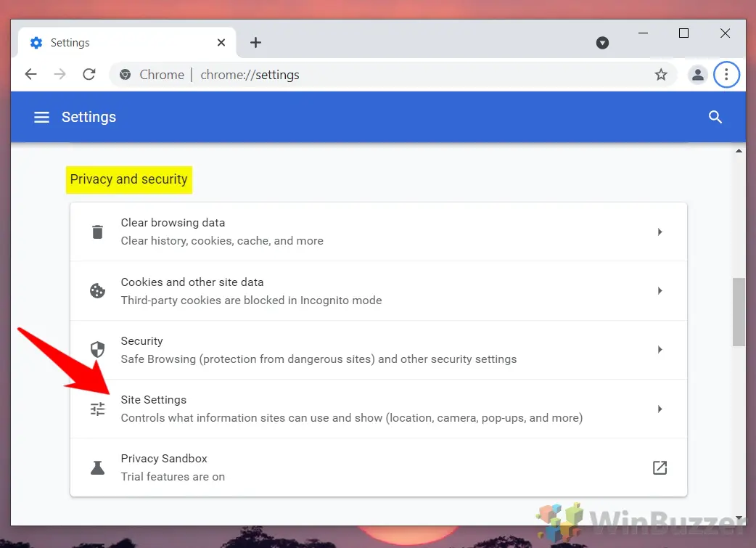Viewport: 756px width, 548px height.
Task: Click the bookmark star in the address bar
Action: (661, 74)
